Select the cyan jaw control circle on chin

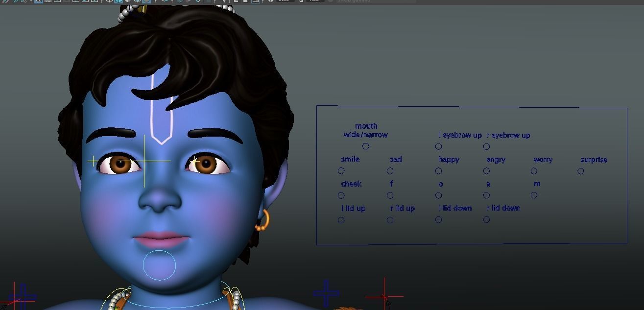pos(159,265)
